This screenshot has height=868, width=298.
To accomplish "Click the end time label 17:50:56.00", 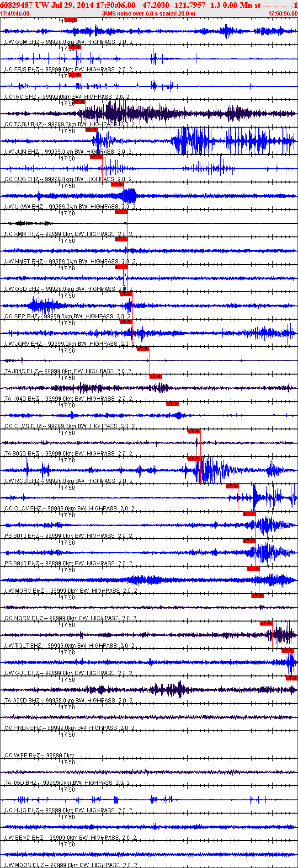I will (282, 13).
